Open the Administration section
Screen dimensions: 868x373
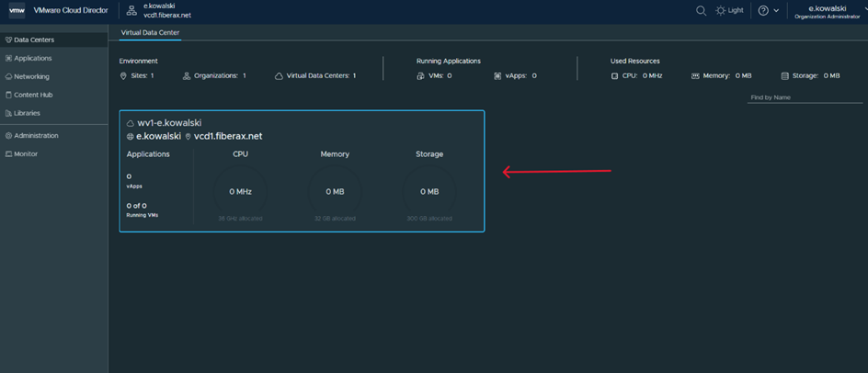click(36, 136)
